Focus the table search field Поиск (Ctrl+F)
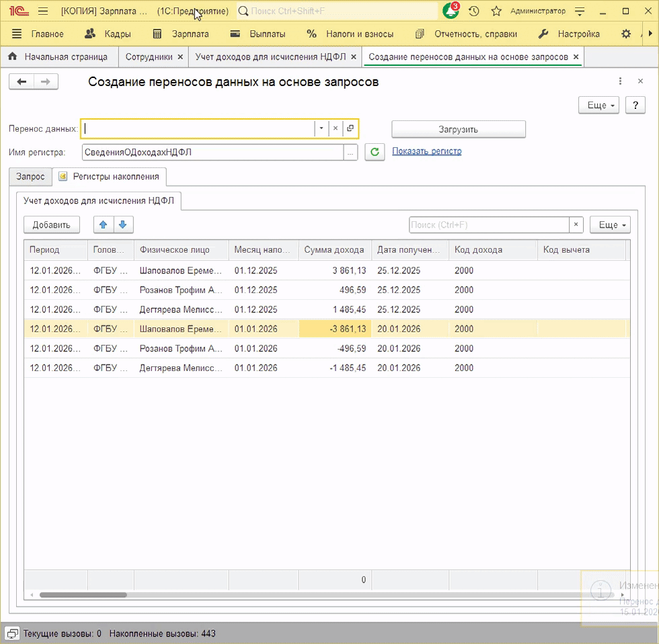659x644 pixels. click(x=490, y=225)
